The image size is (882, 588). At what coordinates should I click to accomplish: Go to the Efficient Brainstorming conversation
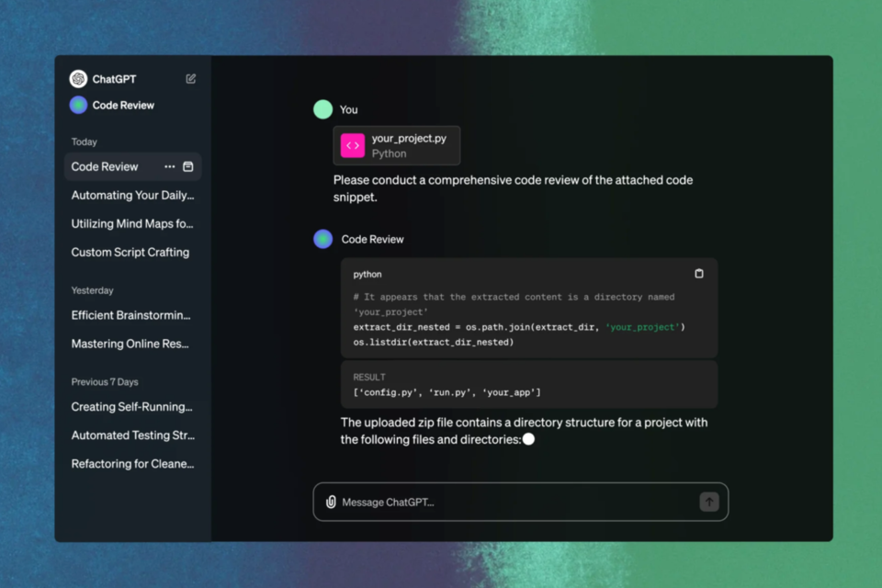[131, 315]
